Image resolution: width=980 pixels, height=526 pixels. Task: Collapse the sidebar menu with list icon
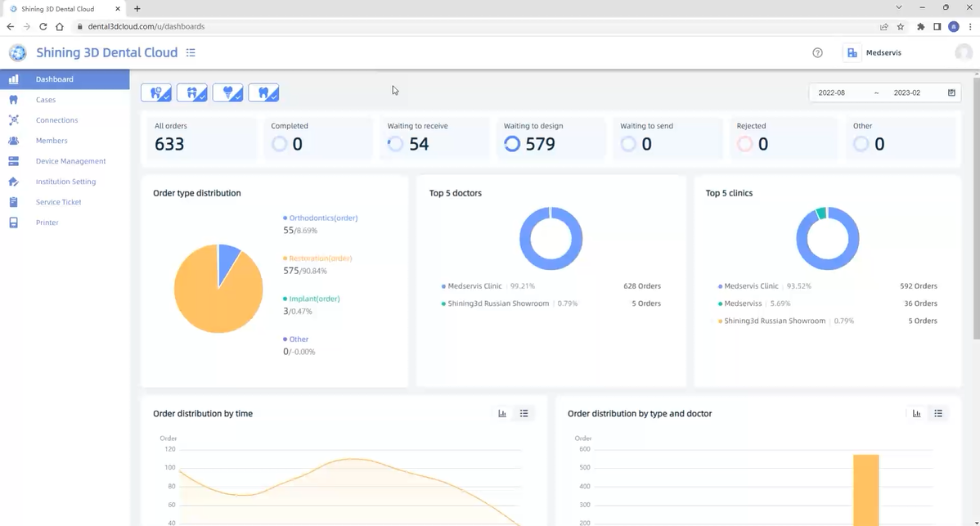coord(191,52)
